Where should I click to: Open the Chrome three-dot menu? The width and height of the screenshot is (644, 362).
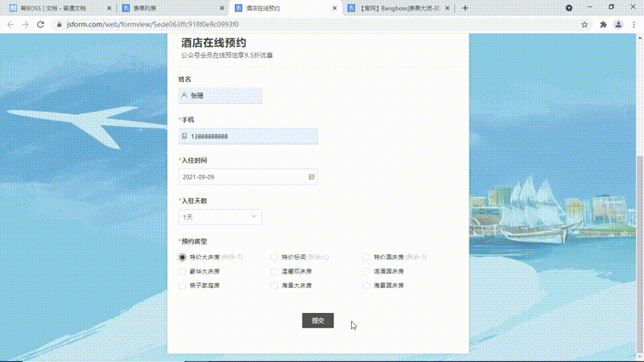[x=634, y=25]
